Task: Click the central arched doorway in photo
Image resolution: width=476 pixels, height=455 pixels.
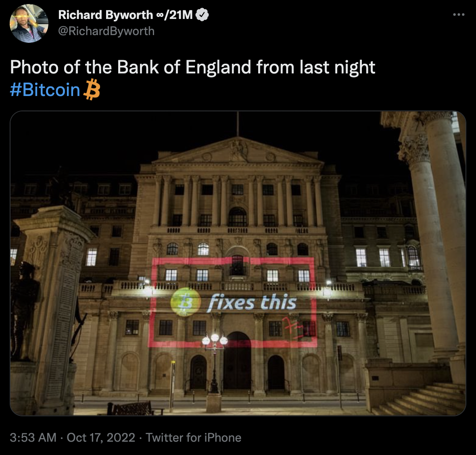Action: pos(237,361)
